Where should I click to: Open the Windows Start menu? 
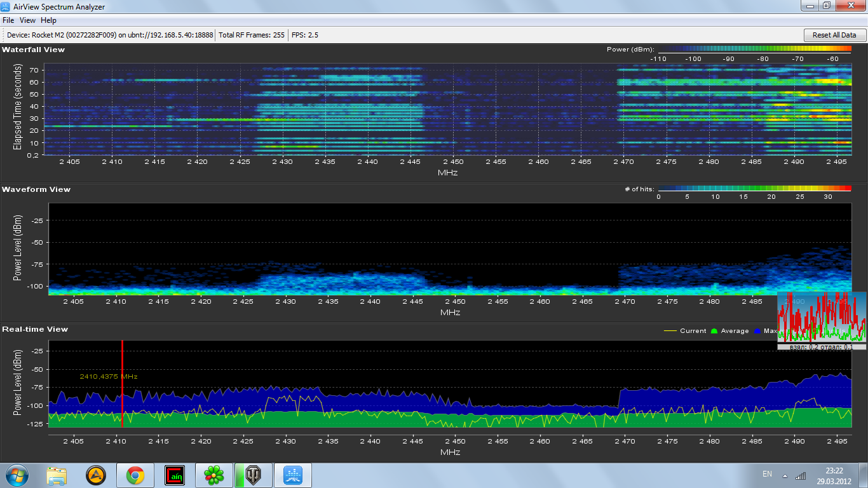point(17,475)
